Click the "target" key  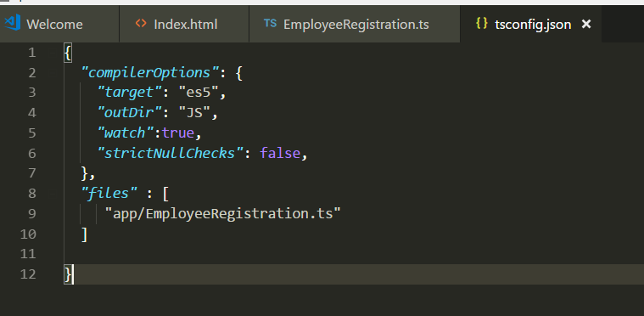tap(130, 93)
